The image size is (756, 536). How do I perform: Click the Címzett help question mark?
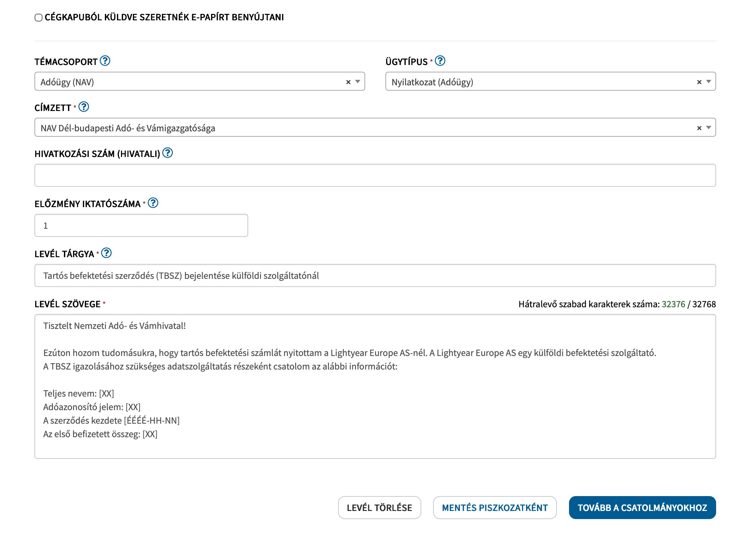[84, 107]
